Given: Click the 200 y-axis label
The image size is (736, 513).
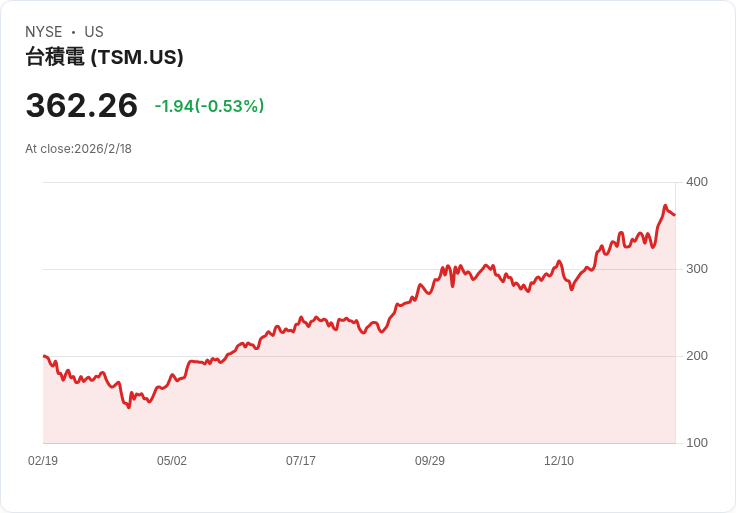Looking at the screenshot, I should (x=697, y=356).
